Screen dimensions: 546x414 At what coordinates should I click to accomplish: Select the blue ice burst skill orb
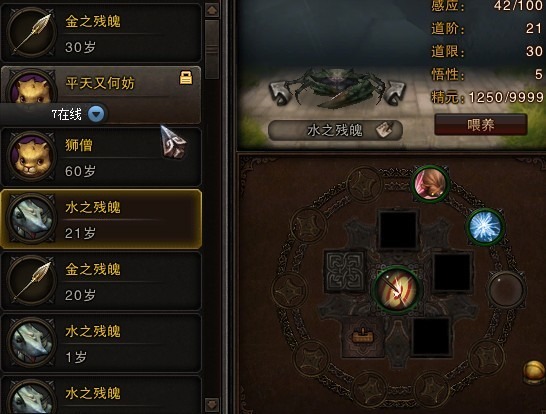tap(485, 227)
